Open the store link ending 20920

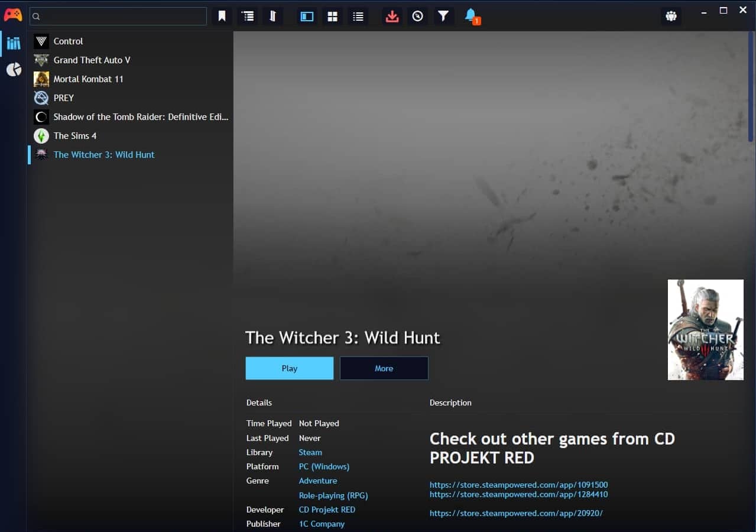(x=516, y=513)
